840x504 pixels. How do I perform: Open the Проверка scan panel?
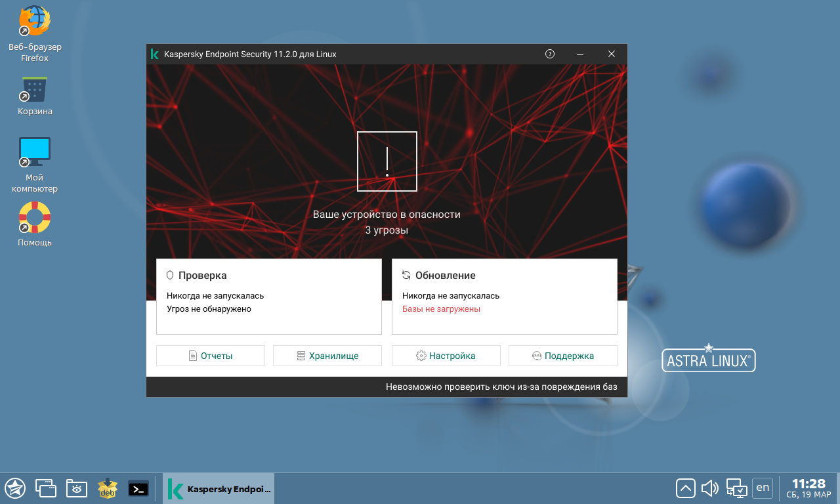pyautogui.click(x=269, y=297)
